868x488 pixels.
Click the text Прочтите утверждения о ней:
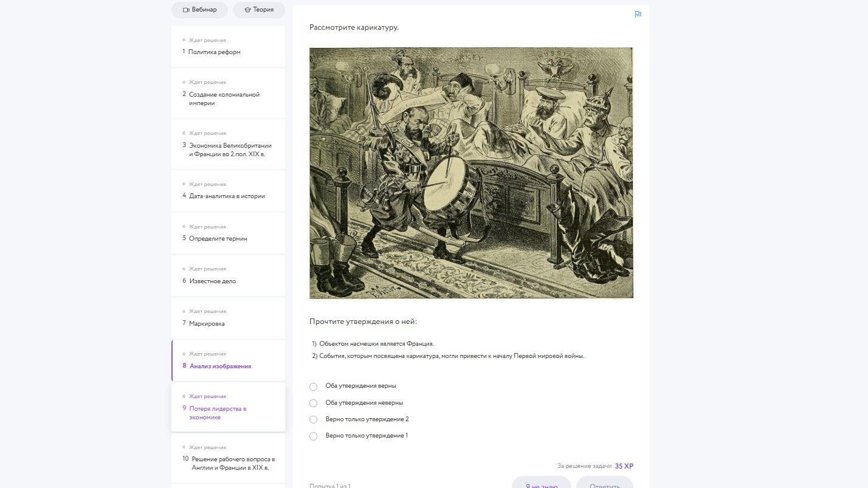point(363,321)
